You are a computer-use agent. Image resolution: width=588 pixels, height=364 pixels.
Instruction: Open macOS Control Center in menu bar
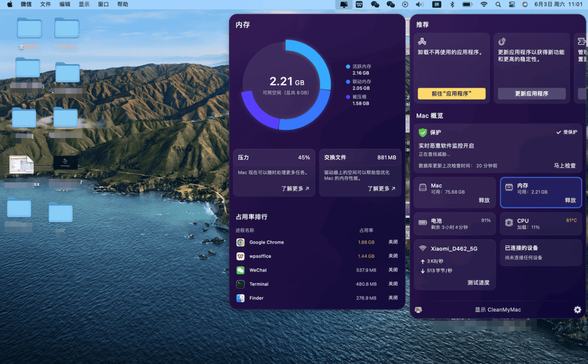(x=512, y=4)
